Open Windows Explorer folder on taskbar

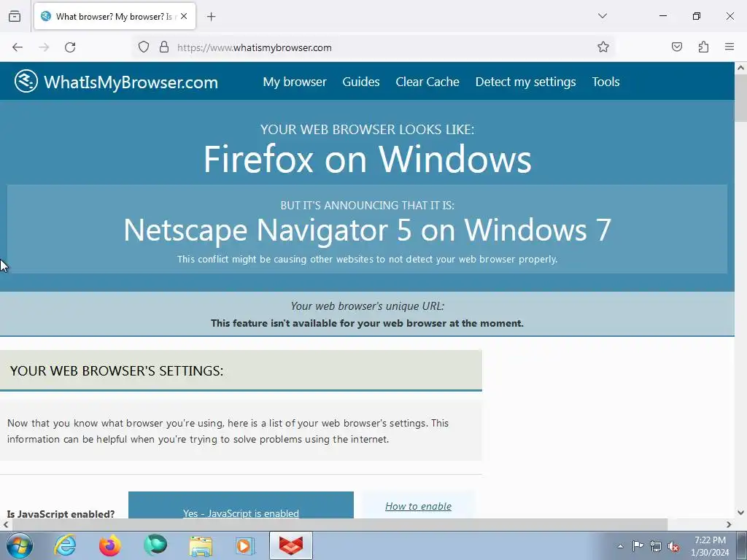tap(201, 545)
